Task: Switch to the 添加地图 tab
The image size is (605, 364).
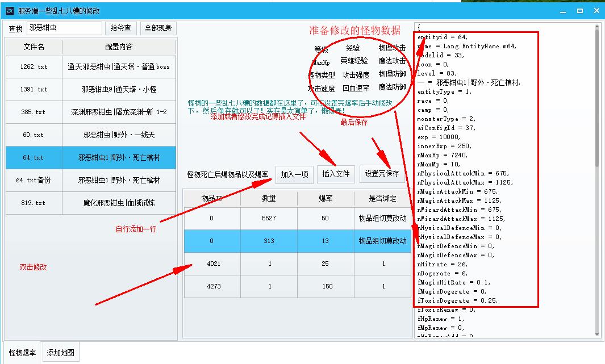Action: [60, 353]
